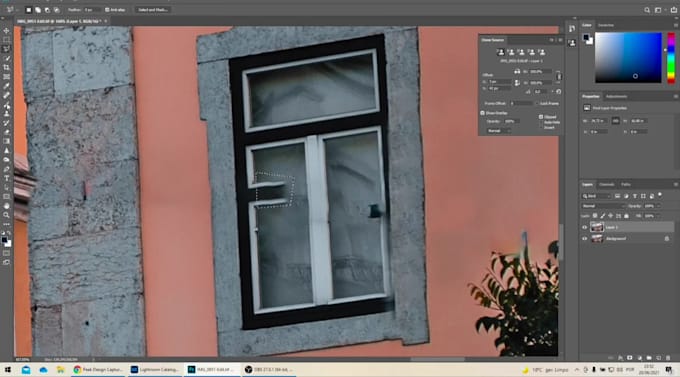Switch to the Channels tab
This screenshot has height=377, width=680.
click(x=607, y=184)
